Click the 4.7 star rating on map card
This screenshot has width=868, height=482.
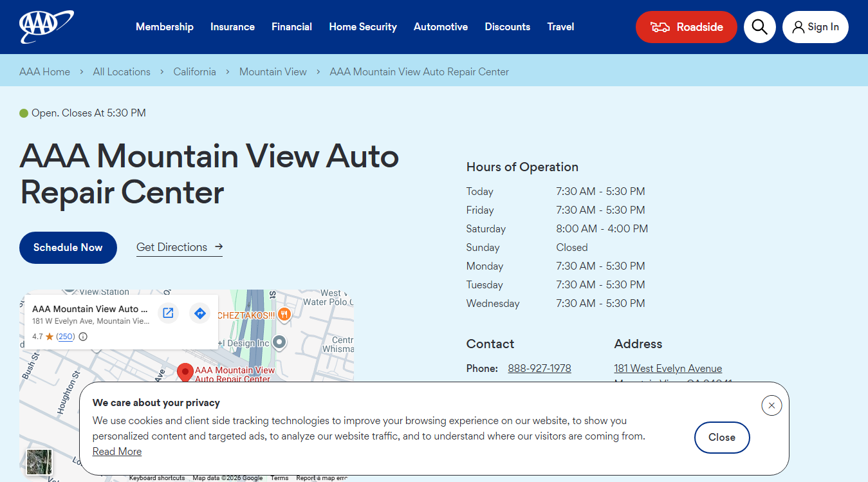coord(43,337)
